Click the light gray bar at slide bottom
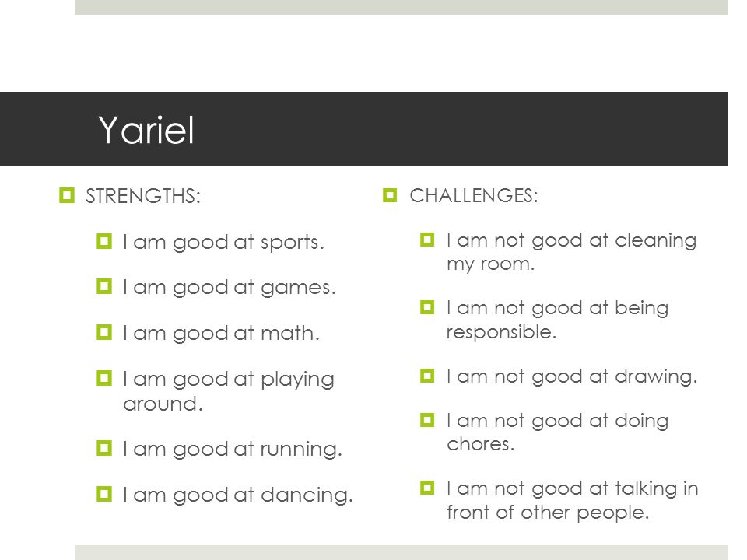The width and height of the screenshot is (747, 560). pos(402,552)
